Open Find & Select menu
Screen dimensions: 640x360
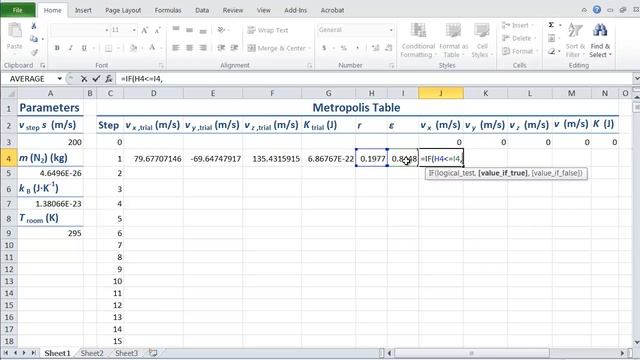(x=600, y=40)
